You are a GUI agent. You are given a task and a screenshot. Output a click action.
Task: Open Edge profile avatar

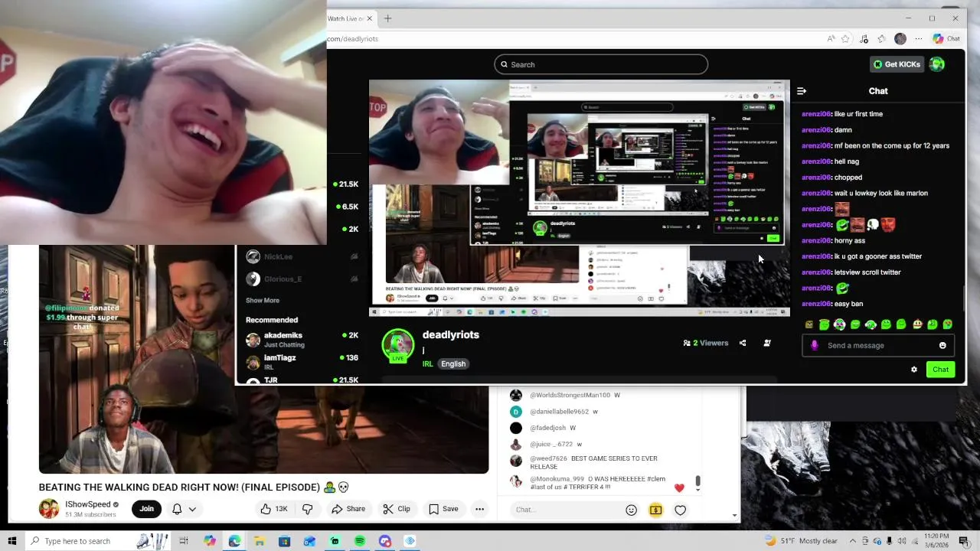pos(900,39)
